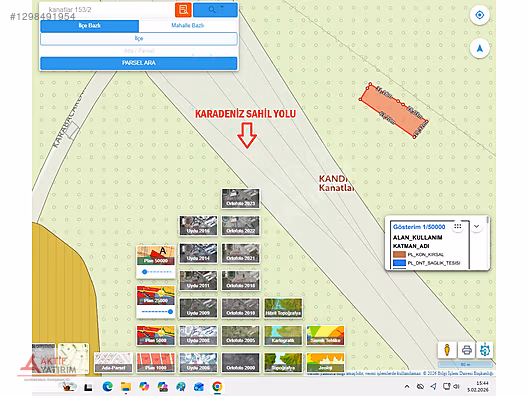Toggle the Plan 50000 layer thumbnail
Image resolution: width=528 pixels, height=396 pixels.
click(x=156, y=255)
